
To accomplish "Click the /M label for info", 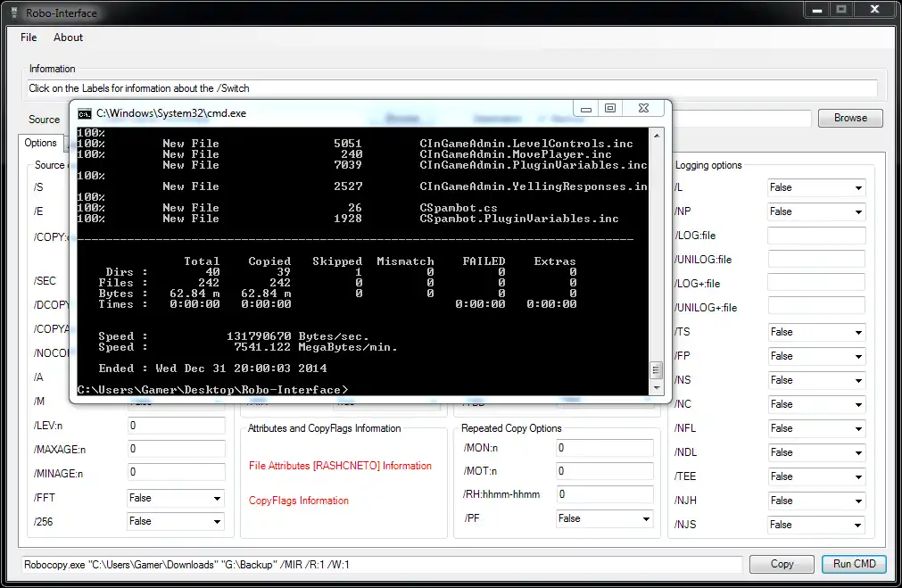I will (x=38, y=402).
